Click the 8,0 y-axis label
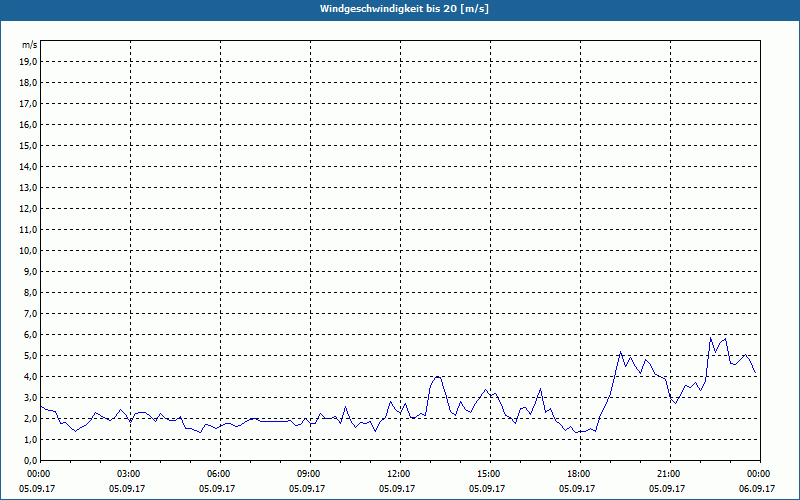Screen dimensions: 800x500 click(x=30, y=292)
